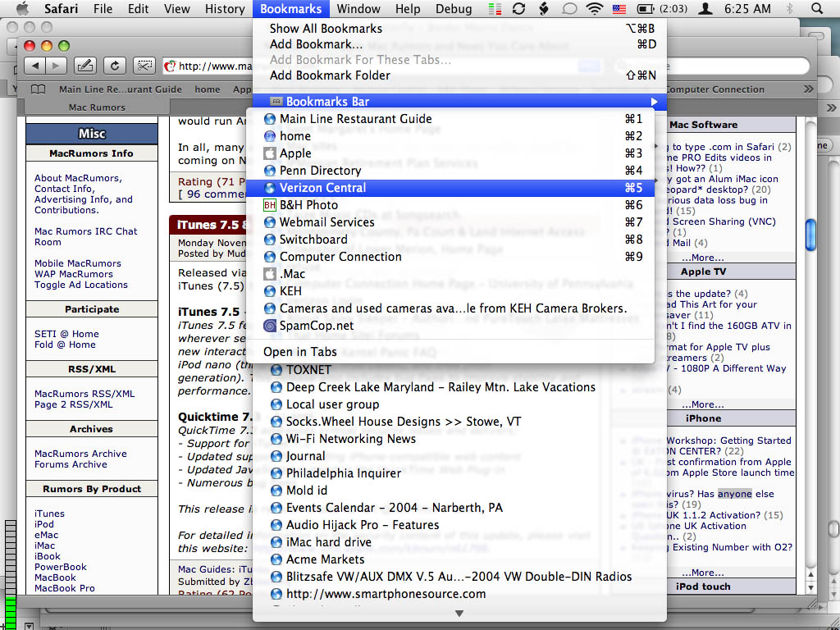840x630 pixels.
Task: Click the down arrow at the bookmarks menu bottom
Action: pyautogui.click(x=459, y=614)
